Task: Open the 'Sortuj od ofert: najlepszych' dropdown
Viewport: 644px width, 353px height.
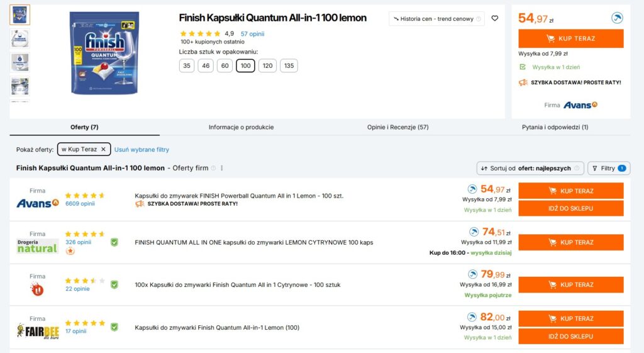Action: tap(530, 168)
